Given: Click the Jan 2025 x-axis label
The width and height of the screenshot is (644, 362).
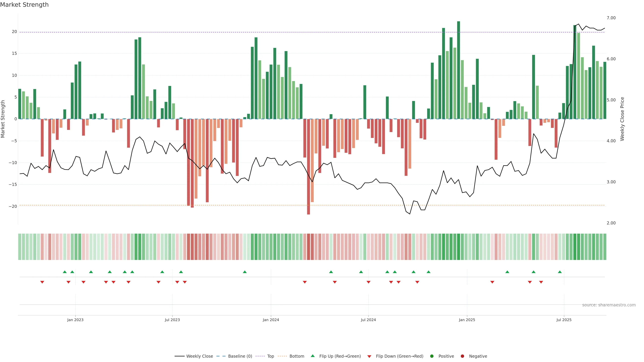Looking at the screenshot, I should pyautogui.click(x=467, y=320).
